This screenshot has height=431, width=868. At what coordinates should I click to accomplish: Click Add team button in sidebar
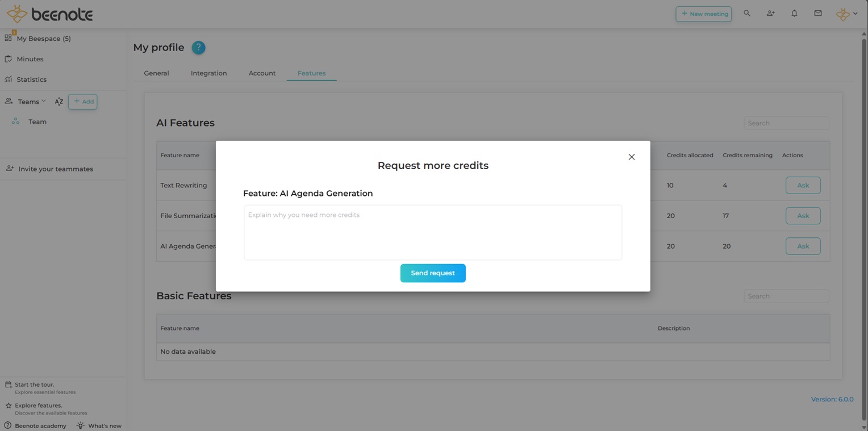[x=83, y=102]
